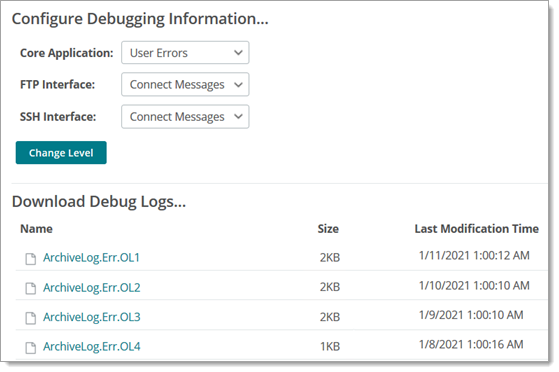Screen dimensions: 559x372
Task: Click chevron arrow on FTP Connect Messages dropdown
Action: 238,85
